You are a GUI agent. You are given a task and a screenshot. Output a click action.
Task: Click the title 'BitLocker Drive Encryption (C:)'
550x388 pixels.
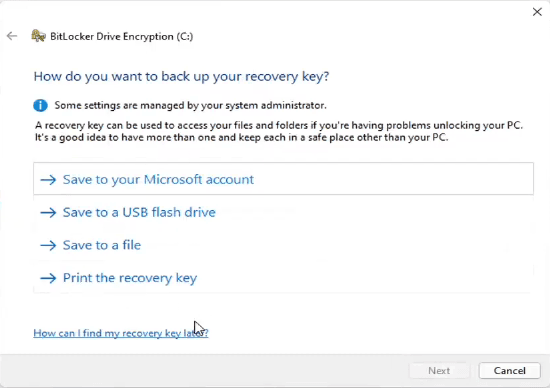(121, 36)
